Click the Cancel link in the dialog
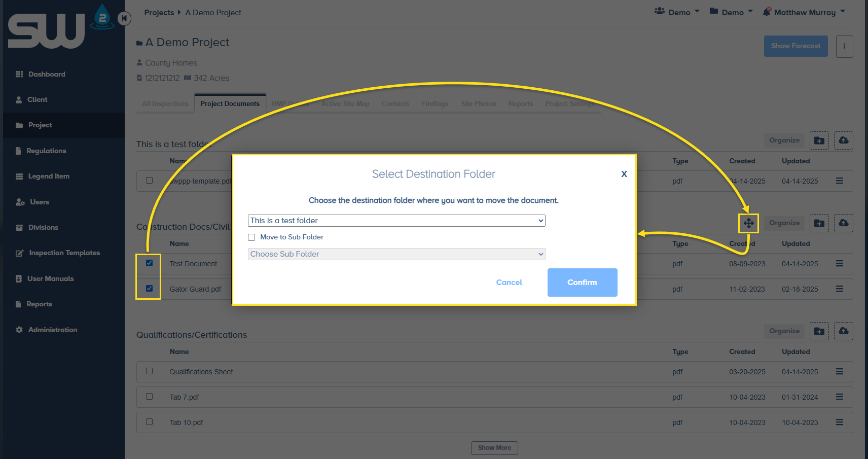Image resolution: width=868 pixels, height=459 pixels. [x=509, y=283]
